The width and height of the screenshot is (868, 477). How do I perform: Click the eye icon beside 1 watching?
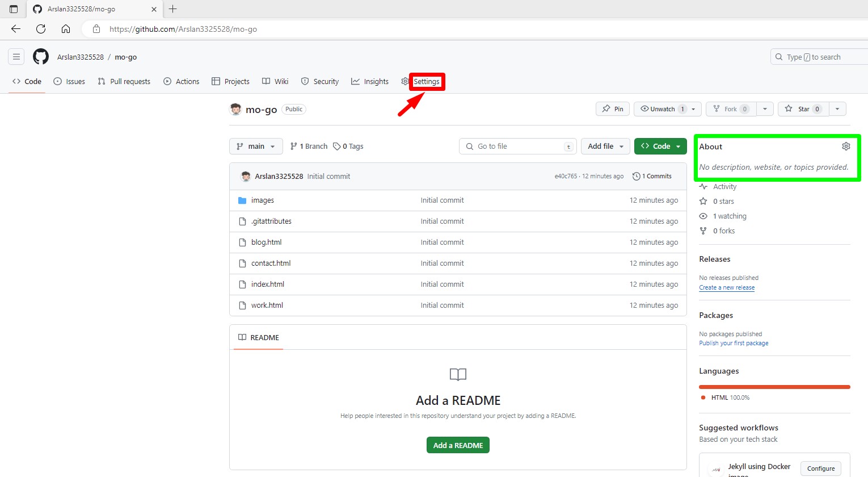tap(703, 216)
